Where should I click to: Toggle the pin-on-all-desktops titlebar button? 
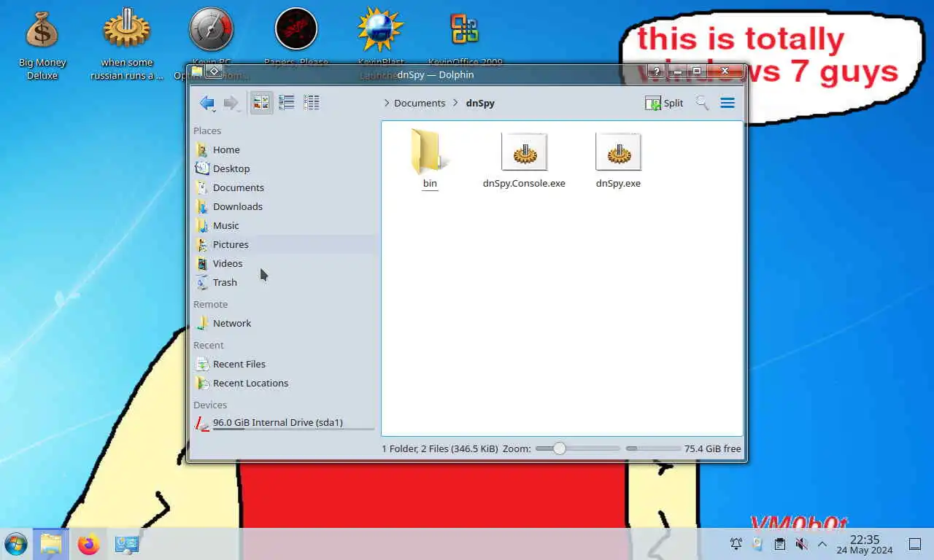click(214, 71)
